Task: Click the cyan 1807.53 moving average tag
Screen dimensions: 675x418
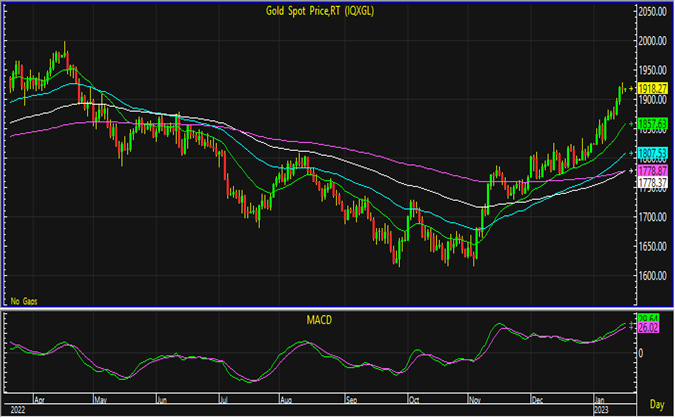Action: click(653, 153)
